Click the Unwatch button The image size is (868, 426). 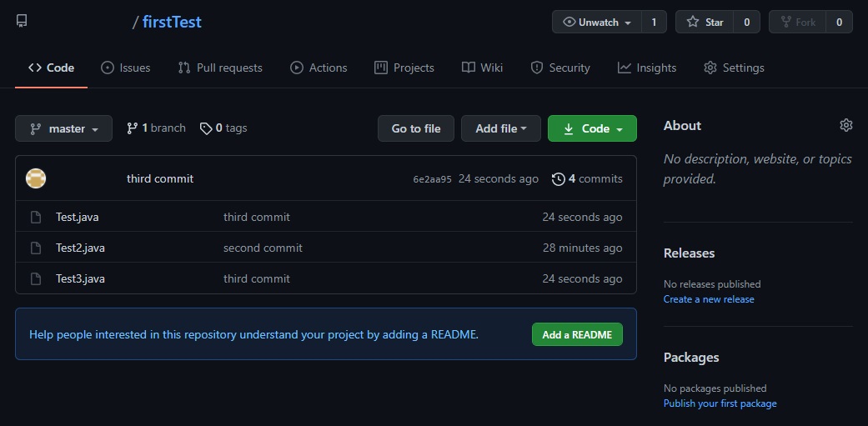click(597, 23)
